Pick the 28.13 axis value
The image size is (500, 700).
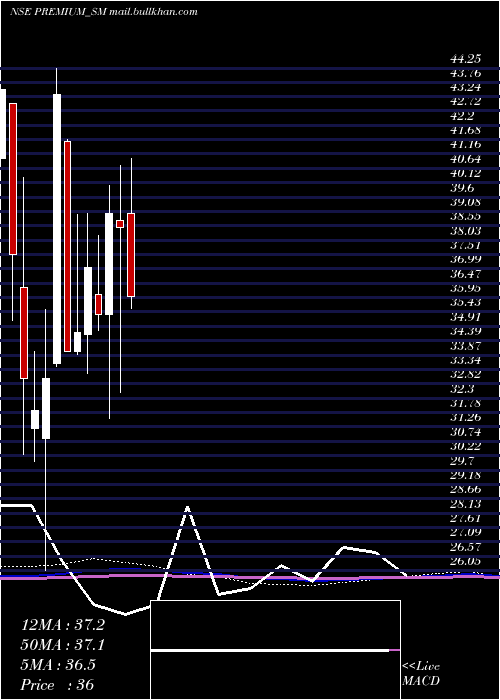coord(465,503)
